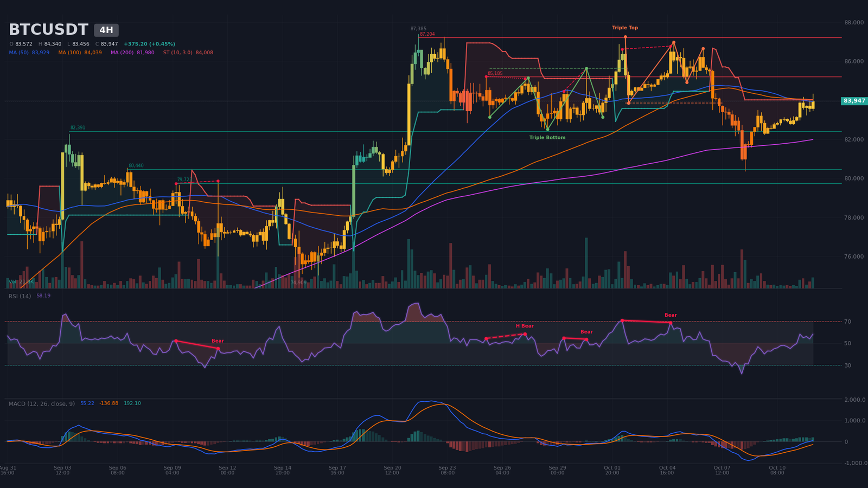Click the 82,391 support level label
The width and height of the screenshot is (868, 488).
click(x=78, y=127)
